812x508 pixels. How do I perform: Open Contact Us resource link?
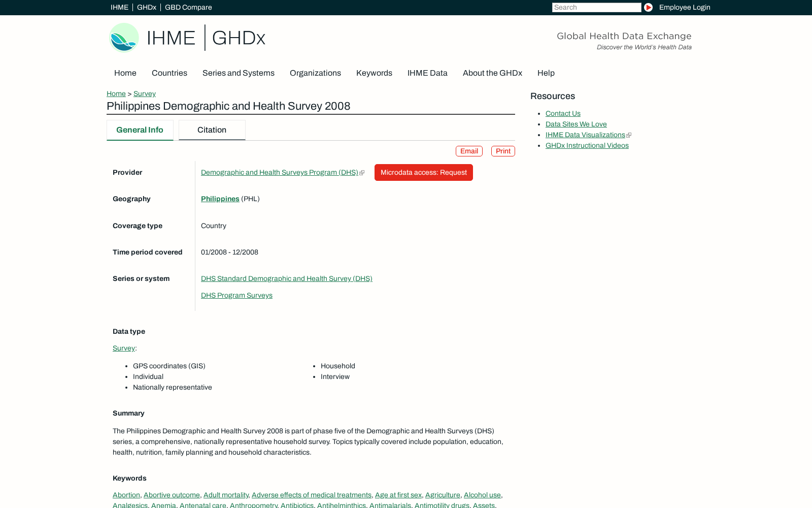point(563,113)
